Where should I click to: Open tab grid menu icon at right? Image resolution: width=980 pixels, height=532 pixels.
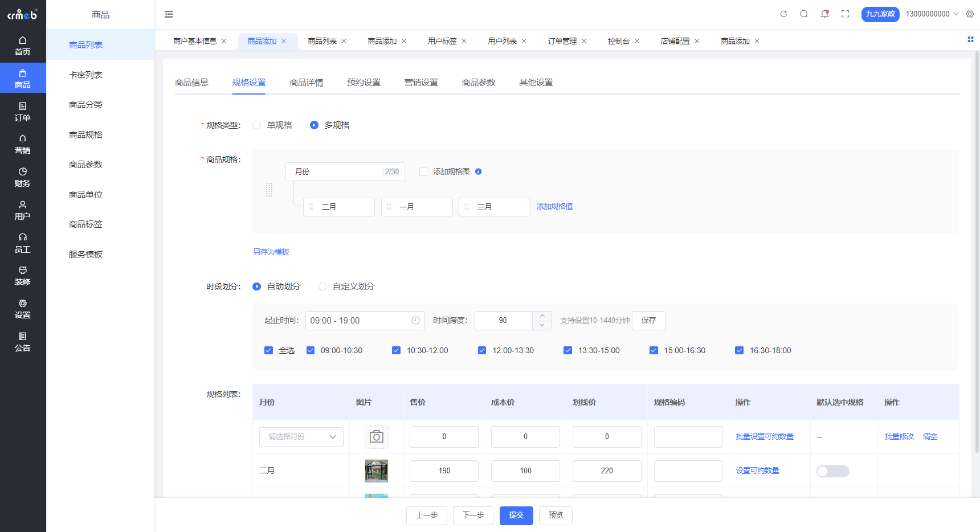tap(970, 39)
